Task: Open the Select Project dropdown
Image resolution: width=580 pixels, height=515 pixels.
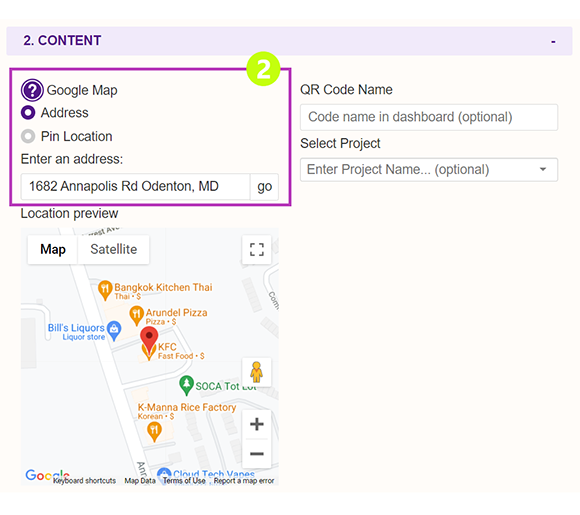Action: pyautogui.click(x=429, y=169)
